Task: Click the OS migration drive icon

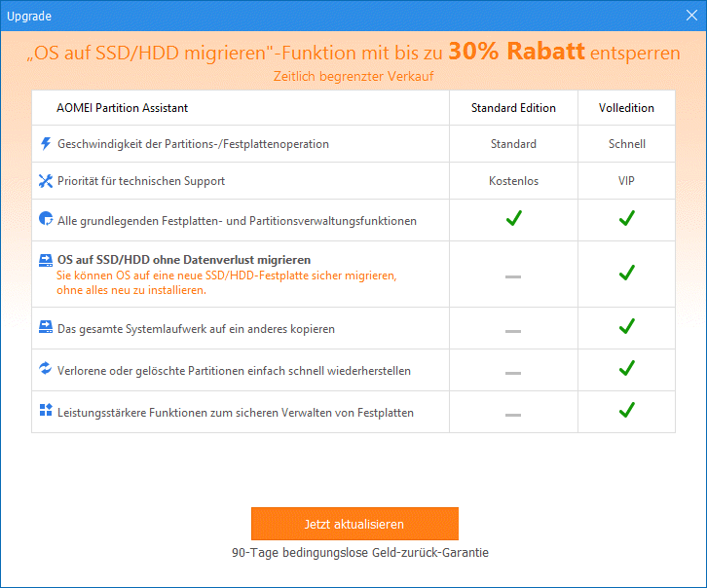Action: tap(45, 261)
